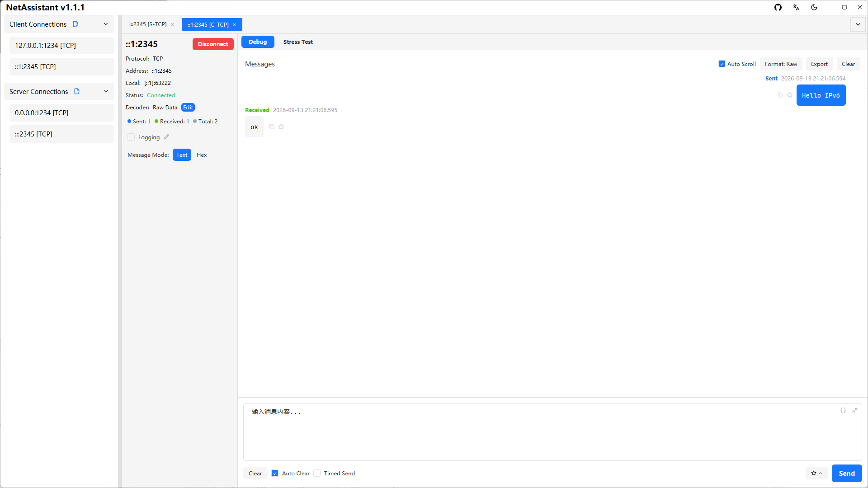This screenshot has width=868, height=488.
Task: Click the message input text area
Action: pyautogui.click(x=552, y=432)
